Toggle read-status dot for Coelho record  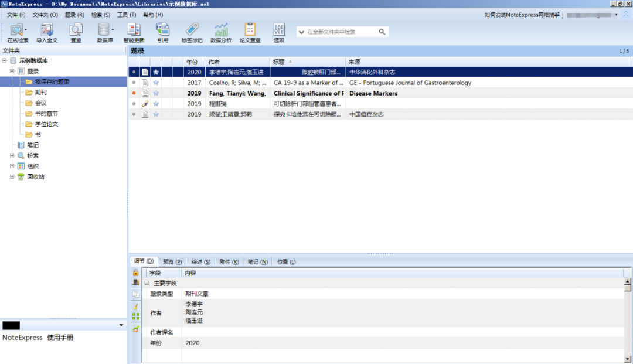coord(134,83)
